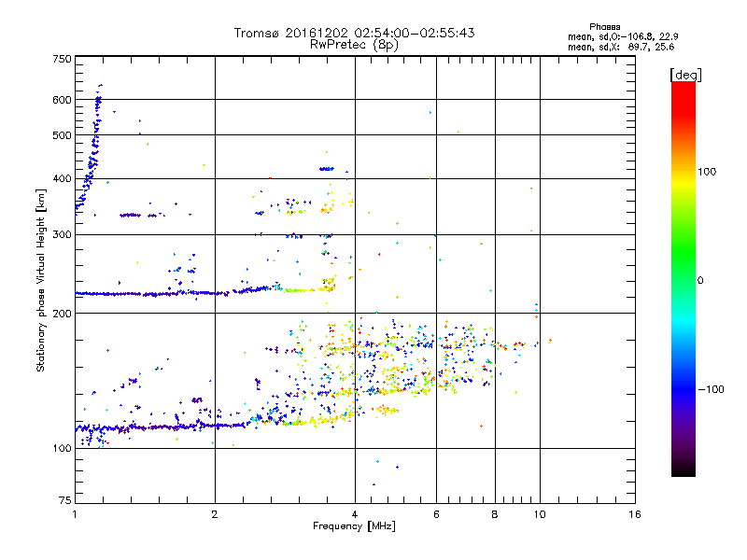Click the colorbar '100' tick label
The image size is (747, 560).
click(707, 172)
